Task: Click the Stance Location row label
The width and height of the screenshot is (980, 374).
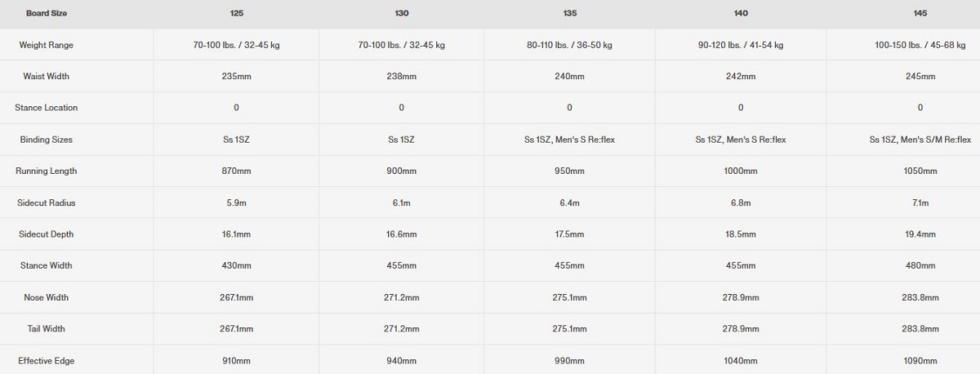Action: [x=47, y=108]
